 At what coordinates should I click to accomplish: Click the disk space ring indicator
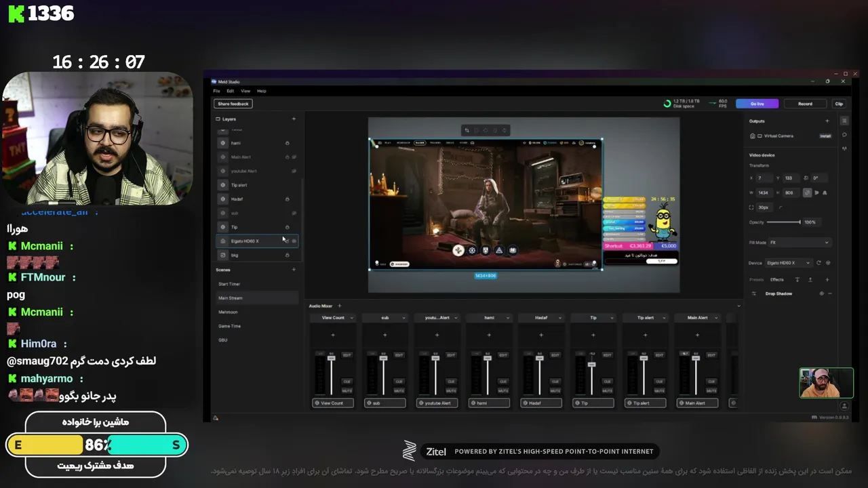pyautogui.click(x=667, y=104)
